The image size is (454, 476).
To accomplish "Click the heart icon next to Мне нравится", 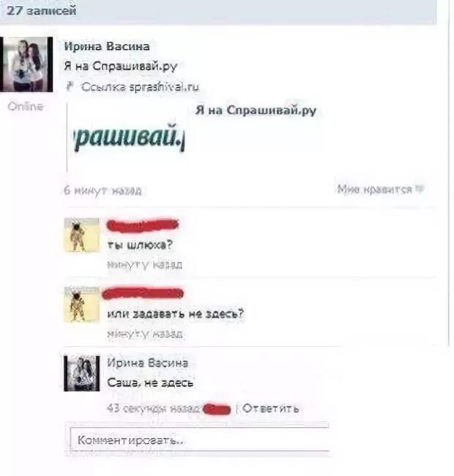I will (x=420, y=190).
